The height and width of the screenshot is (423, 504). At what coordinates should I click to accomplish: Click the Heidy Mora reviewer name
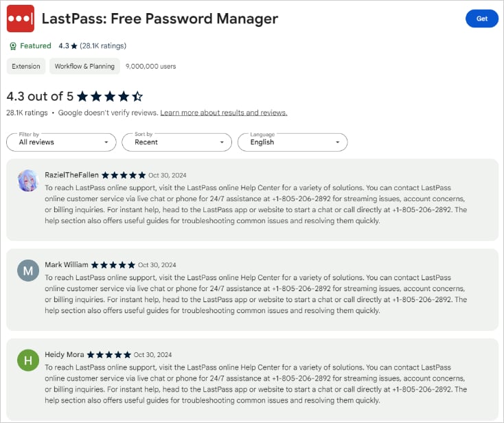tap(65, 355)
